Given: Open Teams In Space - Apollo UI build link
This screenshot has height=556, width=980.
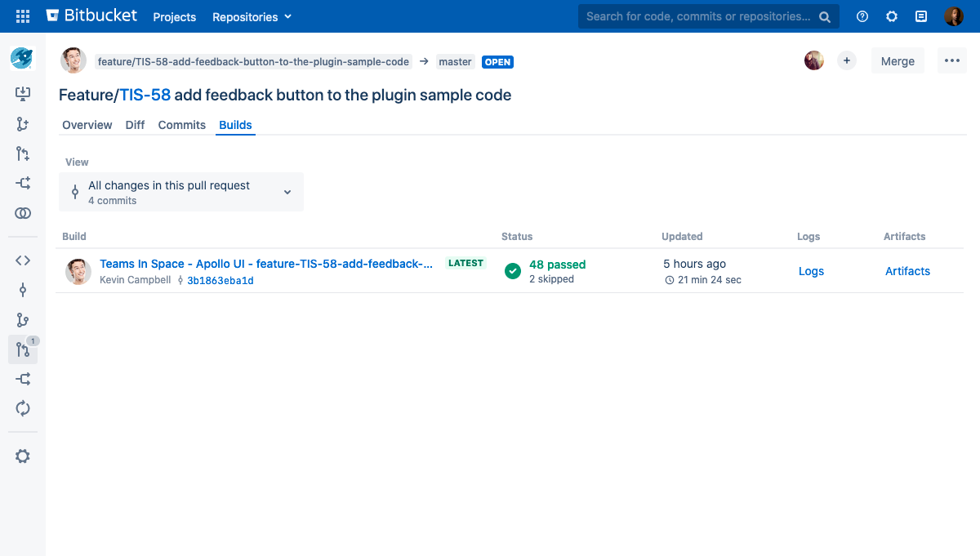Looking at the screenshot, I should point(266,264).
